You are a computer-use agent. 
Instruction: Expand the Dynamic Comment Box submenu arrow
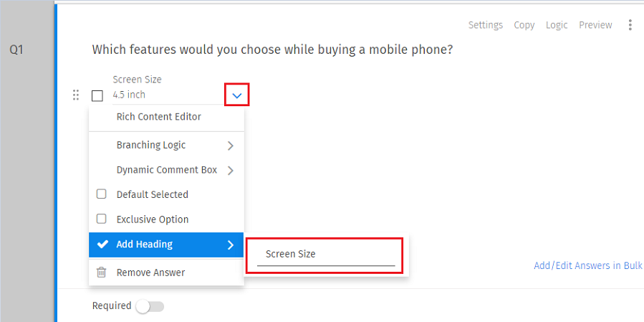tap(230, 171)
